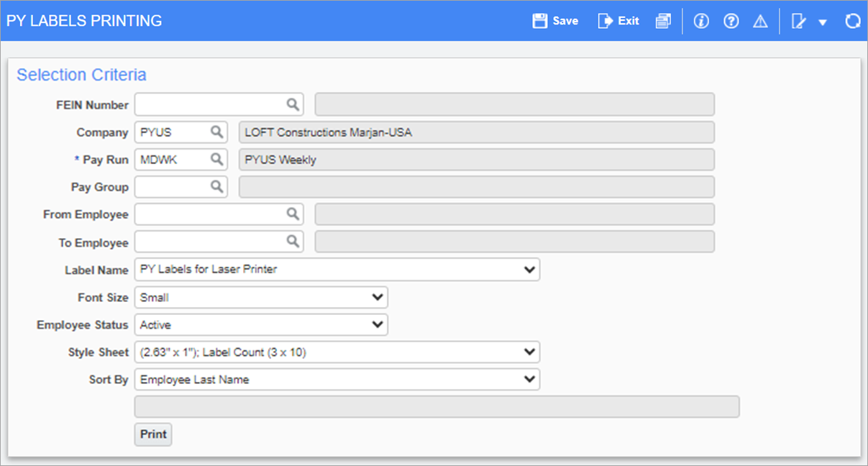This screenshot has width=868, height=466.
Task: Open the Company search lookup icon
Action: [x=216, y=132]
